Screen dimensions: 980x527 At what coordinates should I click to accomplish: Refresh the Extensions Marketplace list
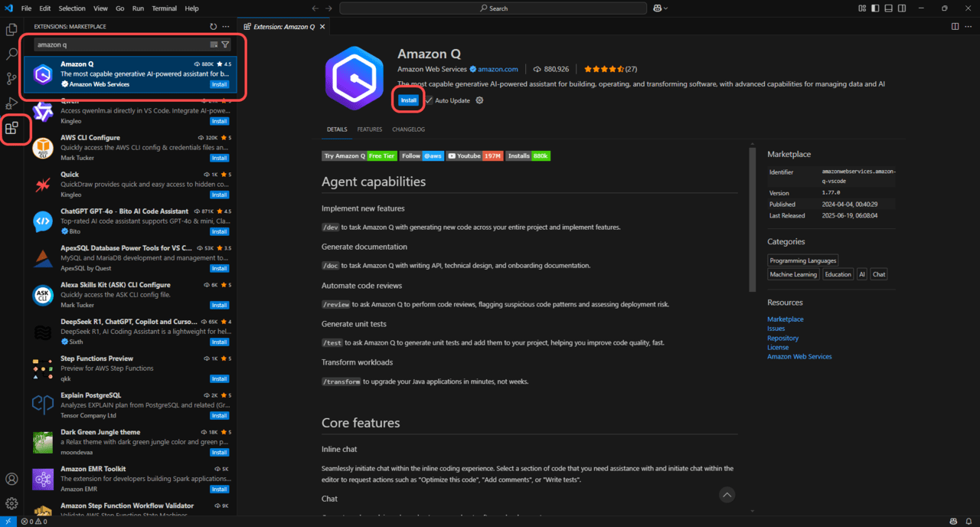click(213, 26)
